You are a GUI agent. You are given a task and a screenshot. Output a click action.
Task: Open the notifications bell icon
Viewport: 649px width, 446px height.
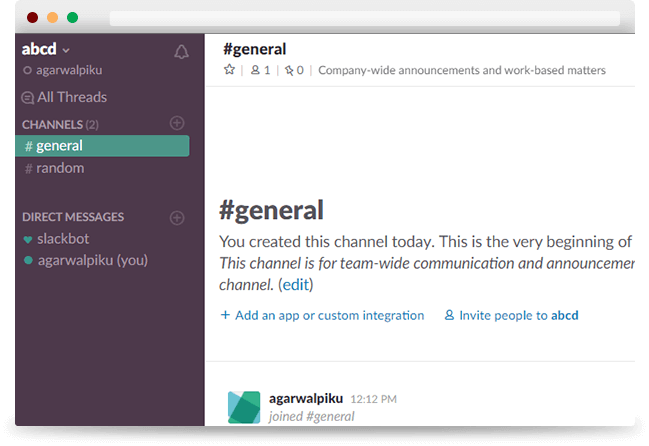click(181, 52)
